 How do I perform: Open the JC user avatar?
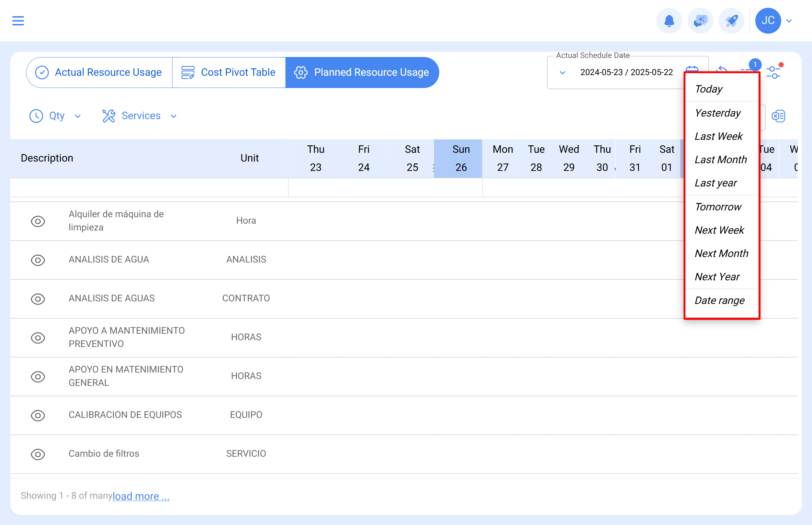pyautogui.click(x=768, y=21)
